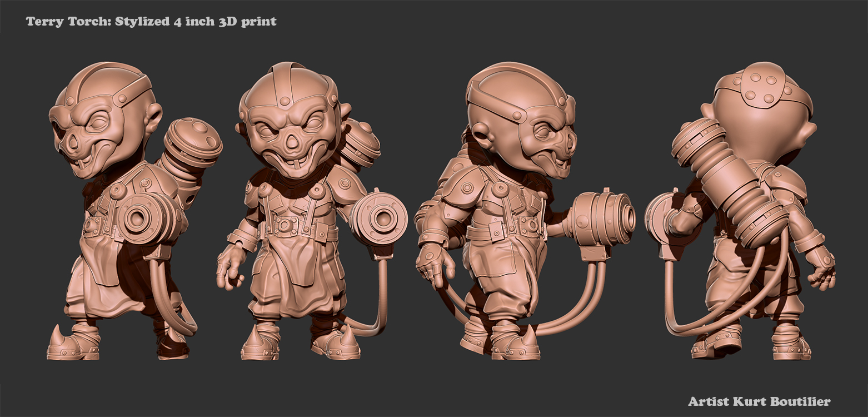Select the leftmost three-quarter view figure render

[x=135, y=211]
